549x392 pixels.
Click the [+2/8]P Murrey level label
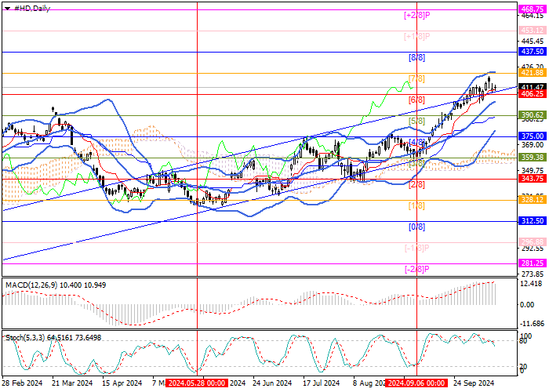(x=416, y=15)
